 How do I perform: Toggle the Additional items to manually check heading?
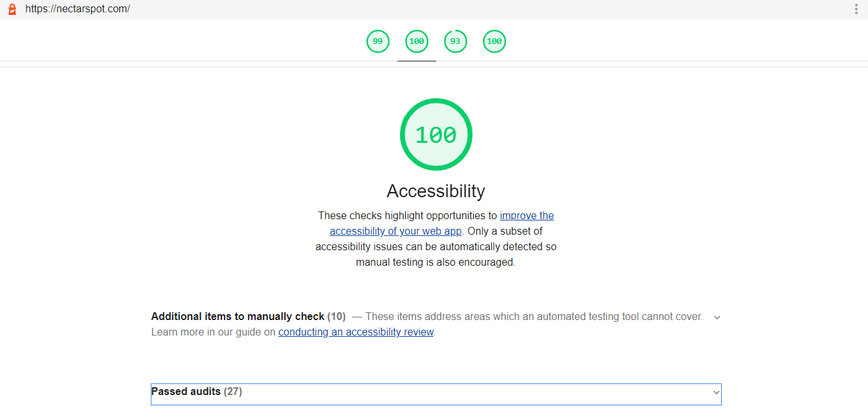[238, 317]
